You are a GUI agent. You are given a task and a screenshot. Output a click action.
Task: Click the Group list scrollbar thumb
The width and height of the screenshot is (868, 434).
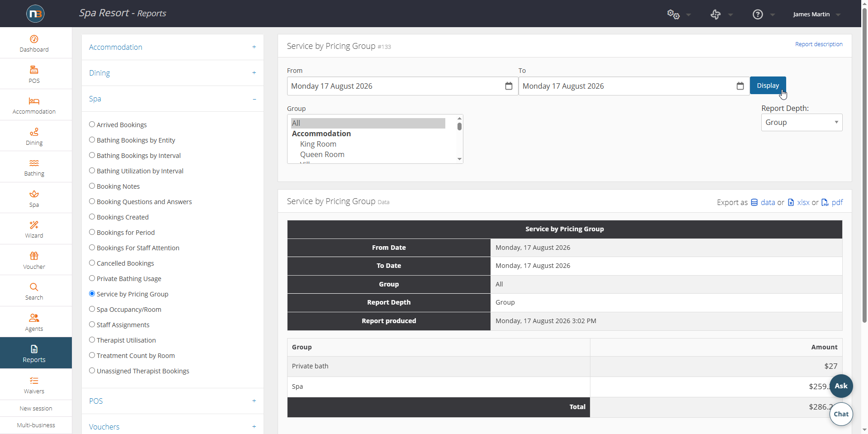pyautogui.click(x=459, y=126)
